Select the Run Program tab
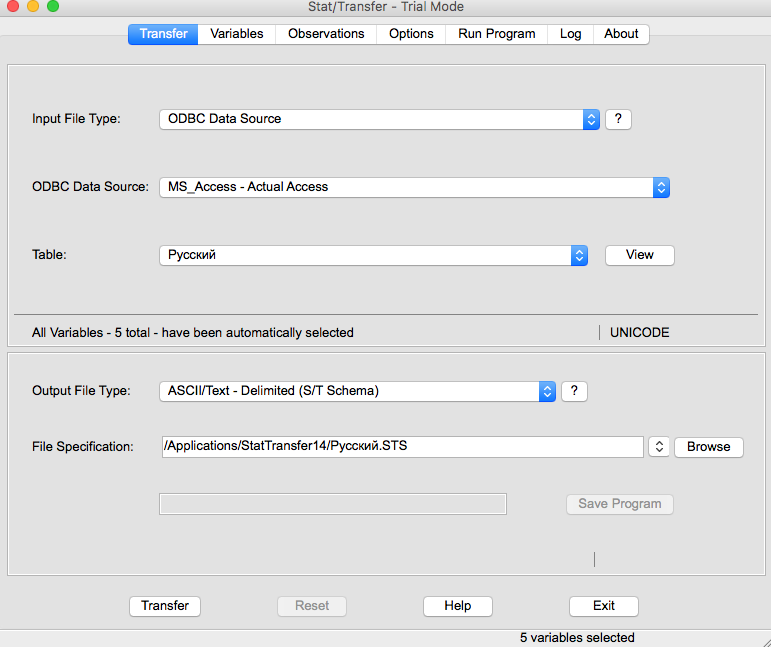Image resolution: width=771 pixels, height=647 pixels. 497,34
